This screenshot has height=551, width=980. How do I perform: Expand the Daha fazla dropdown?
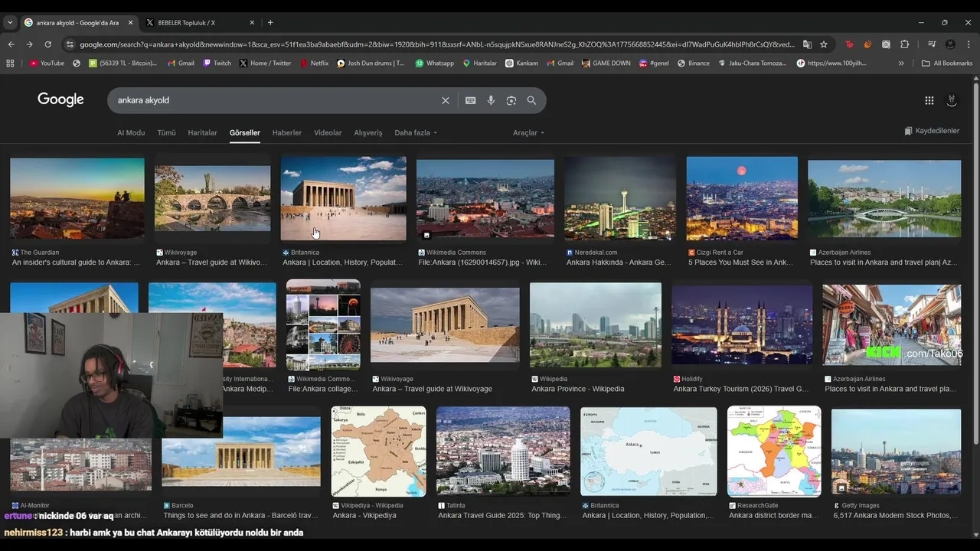point(416,132)
